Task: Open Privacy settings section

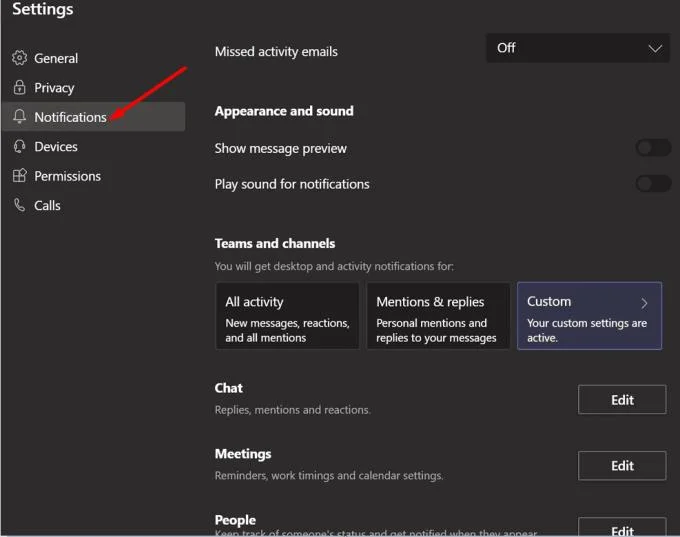Action: click(x=93, y=88)
